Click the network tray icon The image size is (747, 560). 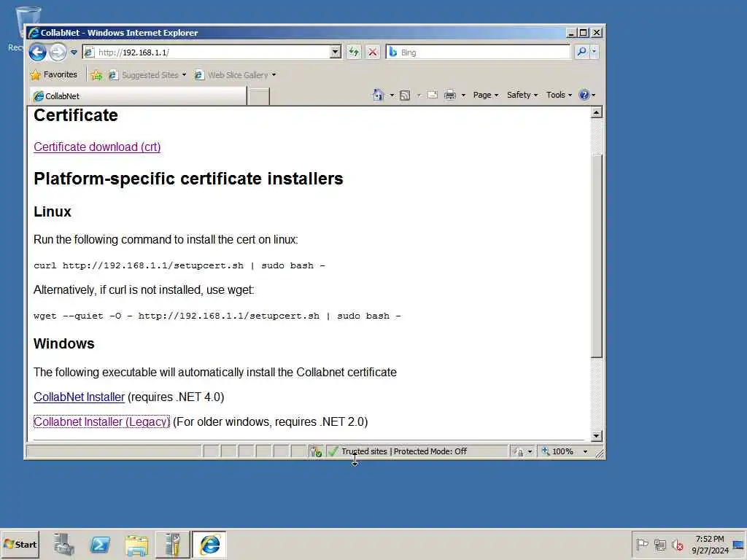click(659, 544)
